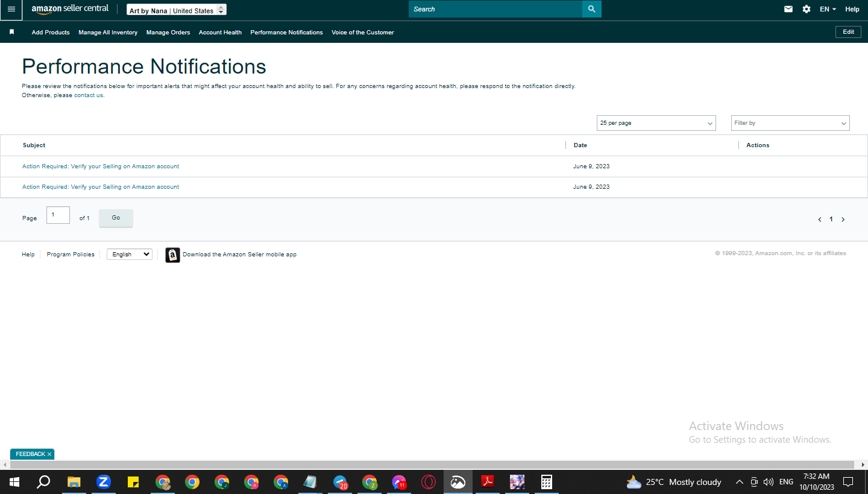
Task: Open Windows Start menu
Action: pos(14,482)
